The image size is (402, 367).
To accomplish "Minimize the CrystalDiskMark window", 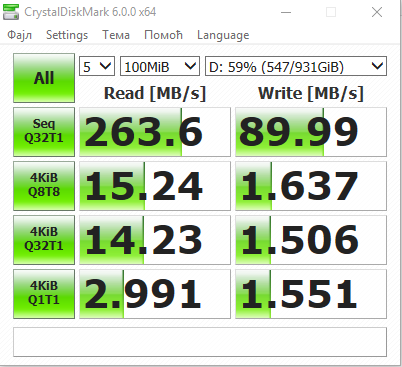I will click(286, 12).
